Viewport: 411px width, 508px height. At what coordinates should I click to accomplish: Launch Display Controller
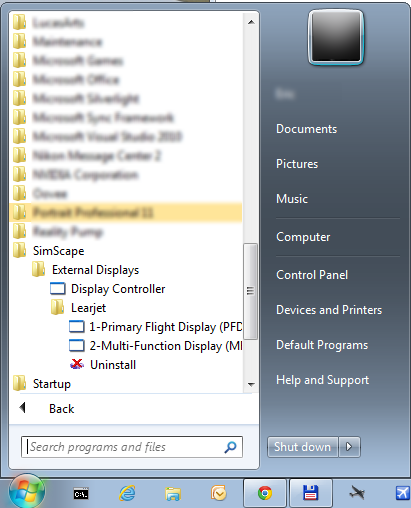click(x=118, y=289)
